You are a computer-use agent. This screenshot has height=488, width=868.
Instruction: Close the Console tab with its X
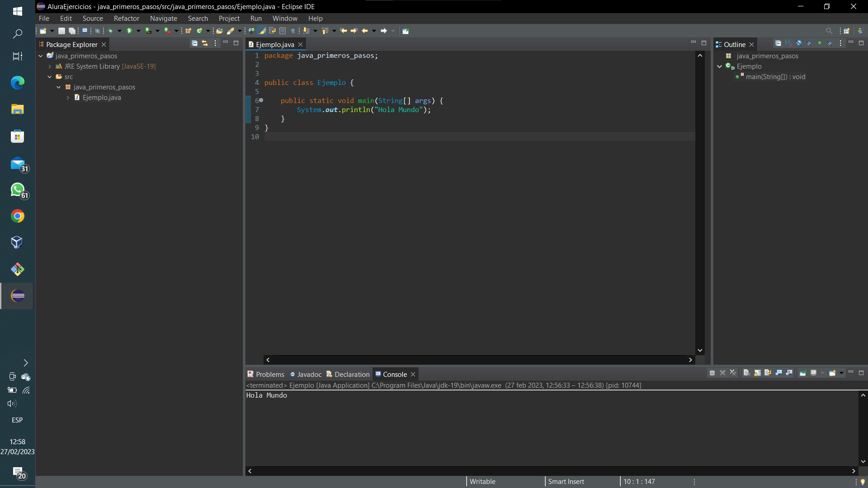pos(413,375)
